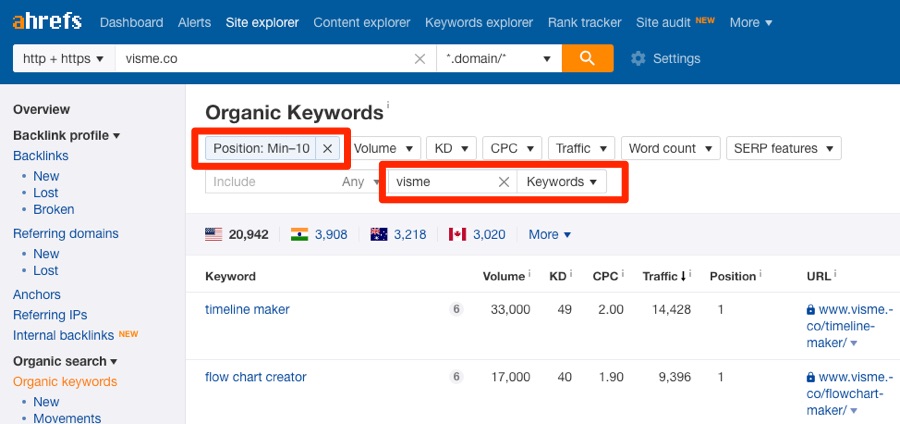Screen dimensions: 900x424
Task: Clear the visme exclude keyword field
Action: click(504, 182)
